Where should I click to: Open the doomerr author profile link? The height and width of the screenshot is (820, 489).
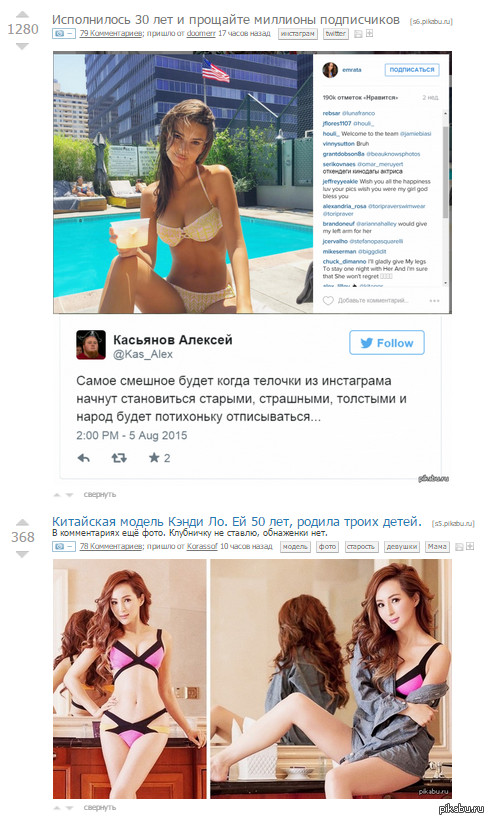point(201,33)
